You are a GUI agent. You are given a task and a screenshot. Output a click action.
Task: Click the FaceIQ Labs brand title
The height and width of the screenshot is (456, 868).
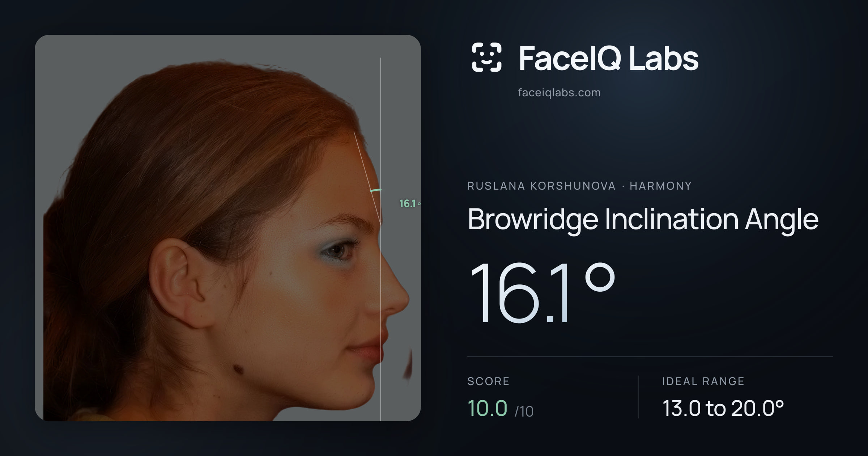coord(608,58)
